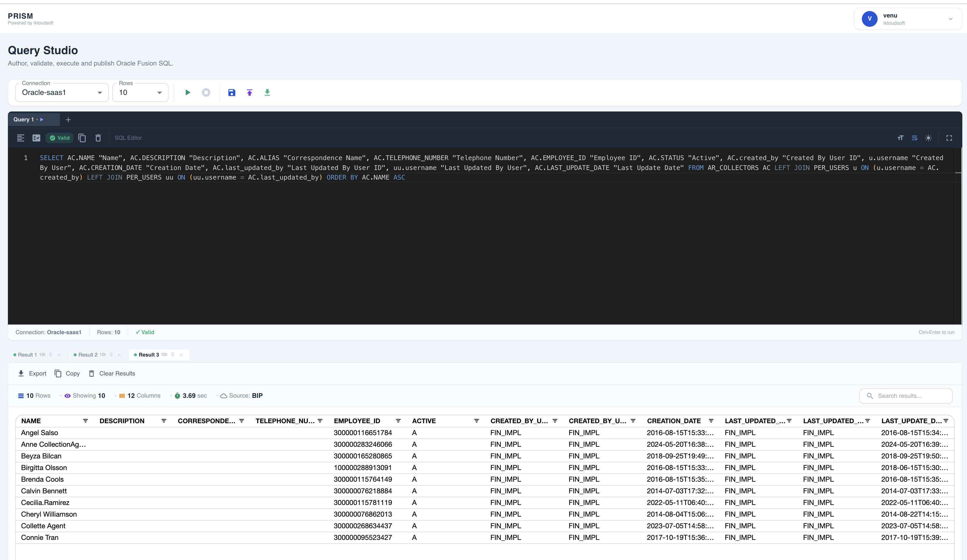Copy SQL using the editor copy icon
967x560 pixels.
click(x=82, y=138)
